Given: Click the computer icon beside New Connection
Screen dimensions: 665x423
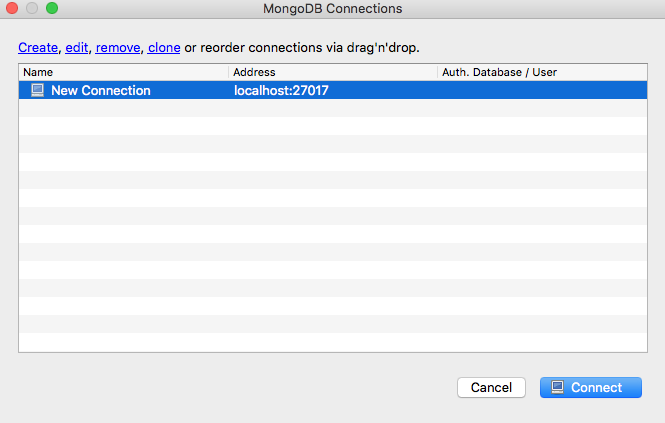Looking at the screenshot, I should (x=37, y=90).
